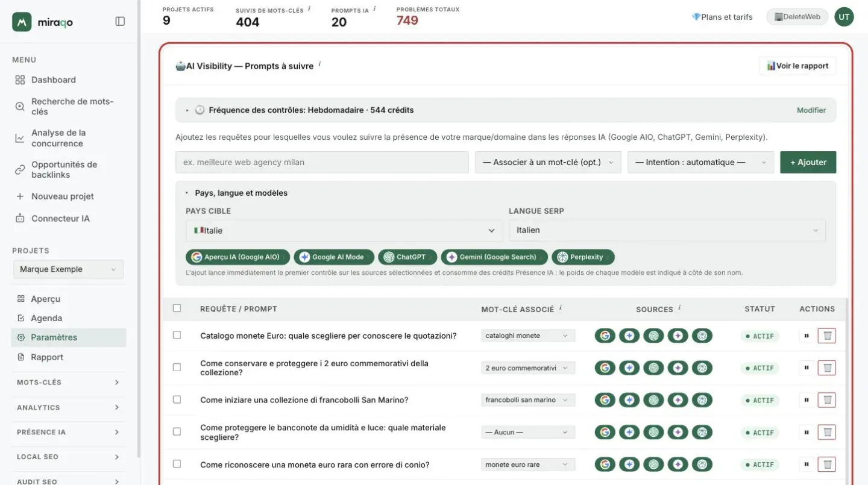The width and height of the screenshot is (868, 485).
Task: Click Gemini source icon in banconote row
Action: pos(678,432)
